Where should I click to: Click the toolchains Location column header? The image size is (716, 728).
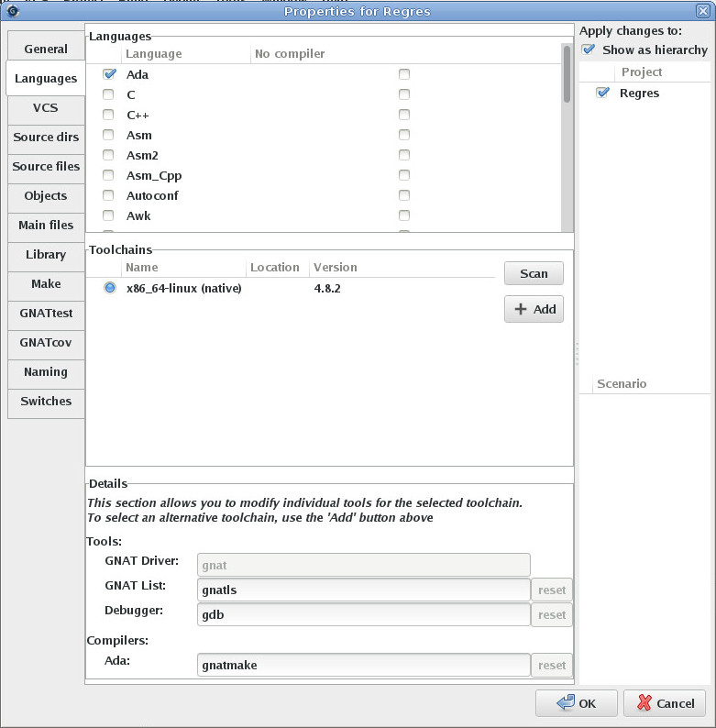click(278, 268)
